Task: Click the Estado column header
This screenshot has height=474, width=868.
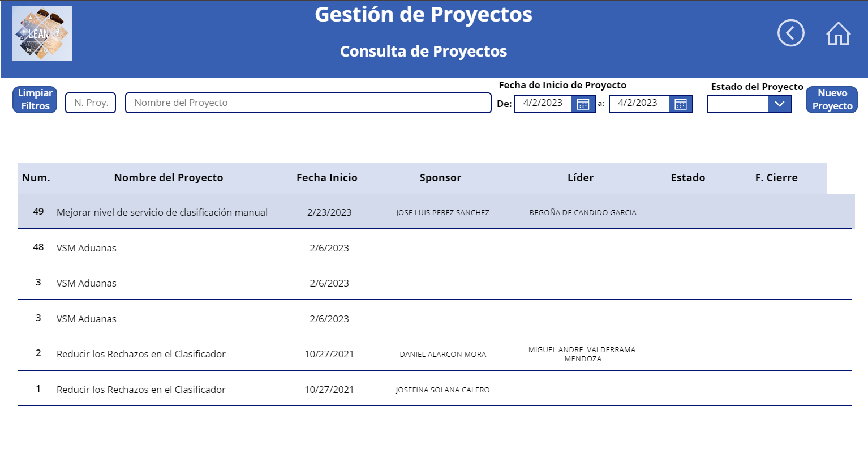Action: (x=687, y=178)
